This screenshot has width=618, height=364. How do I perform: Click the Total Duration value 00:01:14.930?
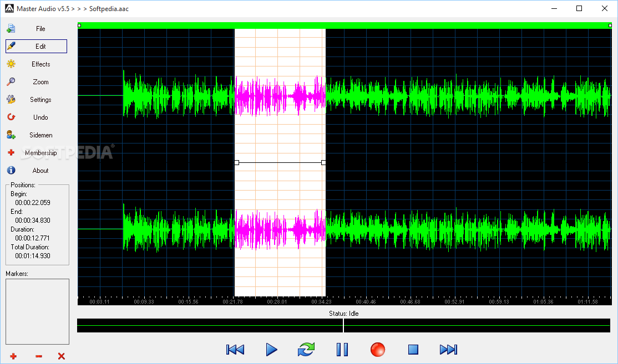click(33, 256)
